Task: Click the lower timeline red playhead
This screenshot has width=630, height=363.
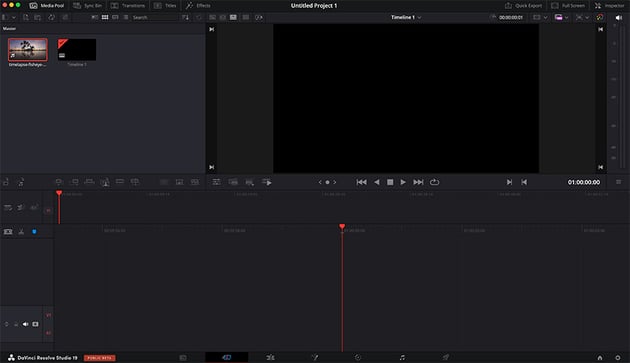Action: (342, 227)
